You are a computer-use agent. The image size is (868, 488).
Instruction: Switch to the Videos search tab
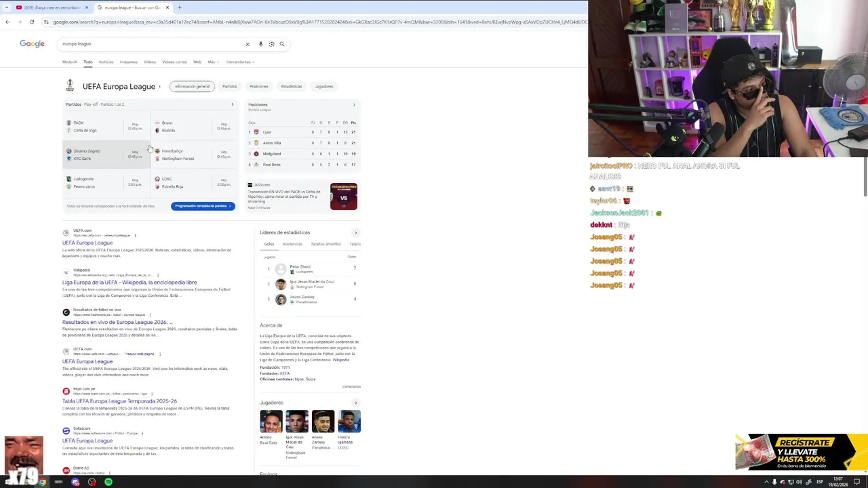(150, 62)
